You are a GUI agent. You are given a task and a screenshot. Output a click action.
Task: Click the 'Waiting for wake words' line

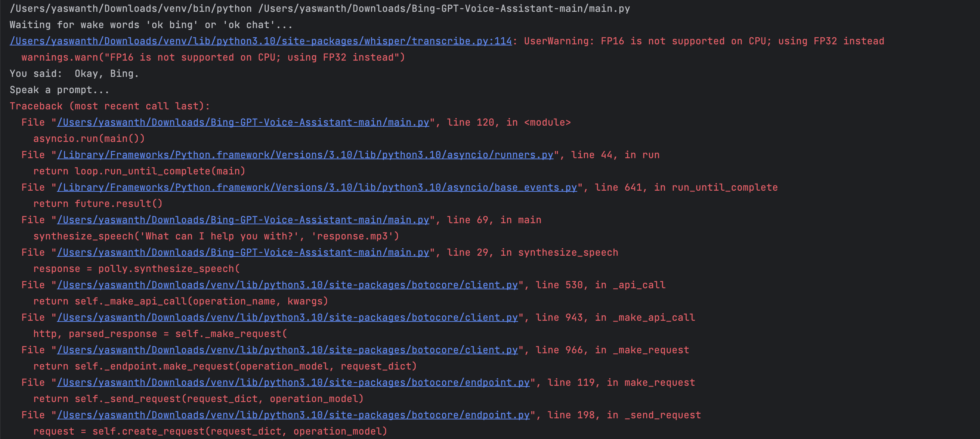click(x=151, y=24)
